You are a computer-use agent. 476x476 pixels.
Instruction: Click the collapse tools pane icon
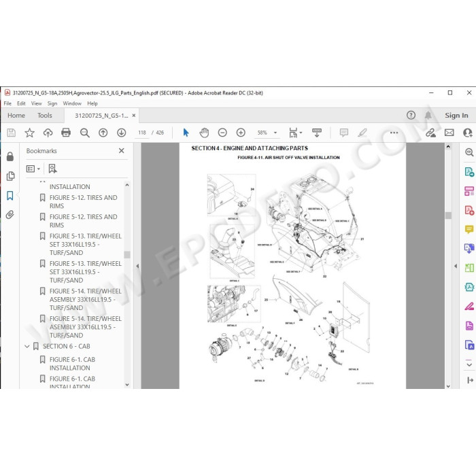[470, 379]
